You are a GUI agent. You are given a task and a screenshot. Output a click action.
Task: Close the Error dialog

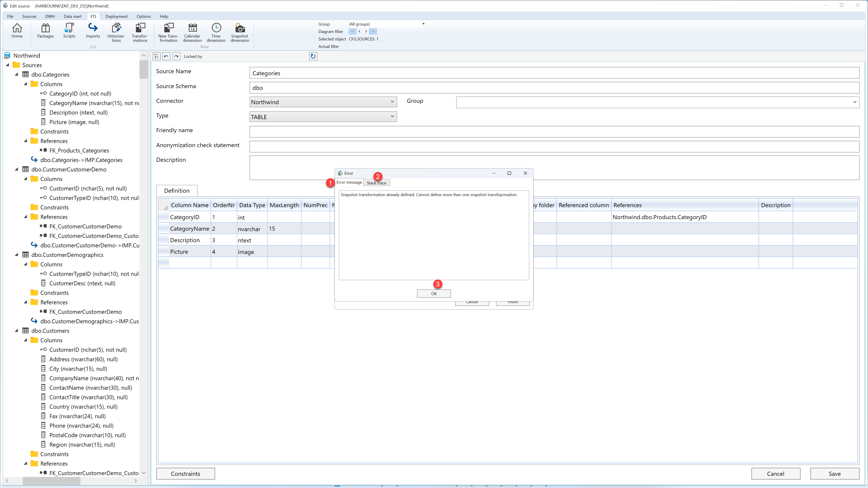[525, 173]
